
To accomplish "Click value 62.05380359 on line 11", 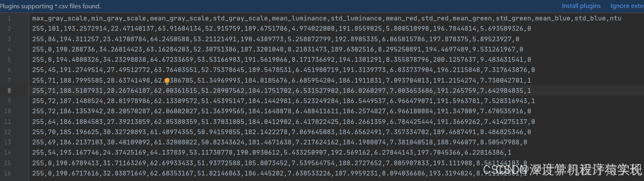I will coord(176,122).
